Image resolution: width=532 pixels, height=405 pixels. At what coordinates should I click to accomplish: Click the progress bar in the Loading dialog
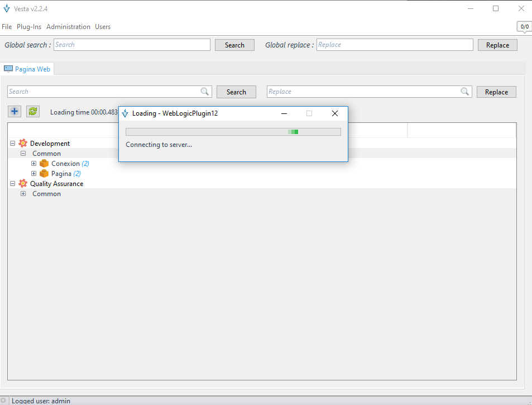tap(233, 131)
